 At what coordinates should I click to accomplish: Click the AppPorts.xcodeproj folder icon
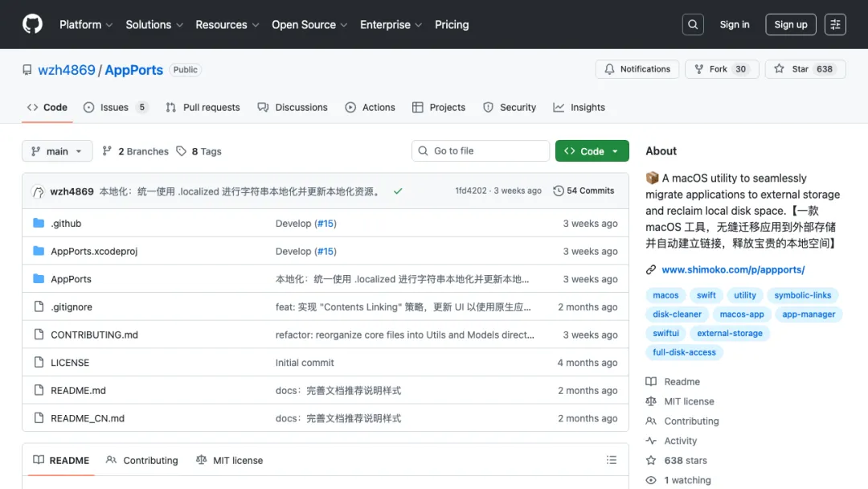tap(39, 251)
